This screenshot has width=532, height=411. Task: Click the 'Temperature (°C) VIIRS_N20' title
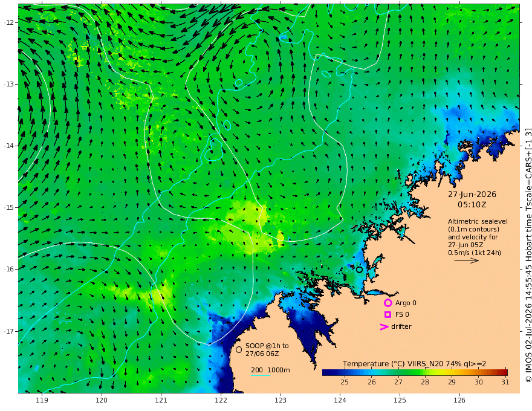[393, 364]
